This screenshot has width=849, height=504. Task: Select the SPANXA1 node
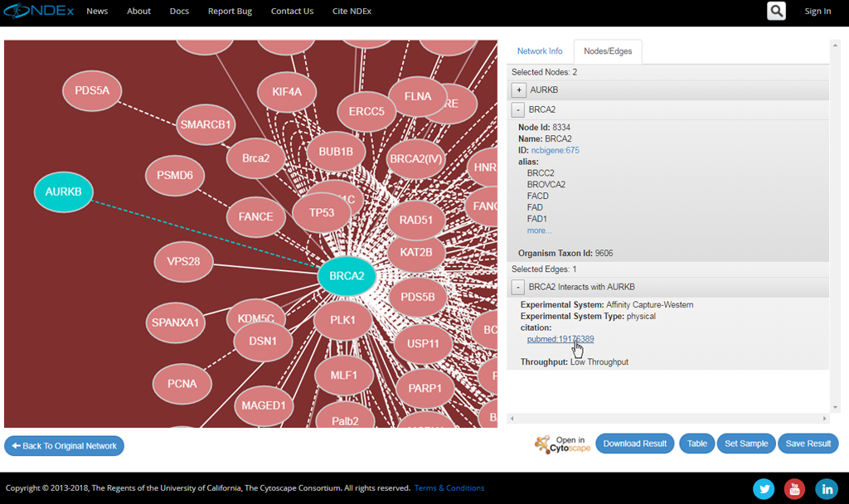[x=176, y=322]
